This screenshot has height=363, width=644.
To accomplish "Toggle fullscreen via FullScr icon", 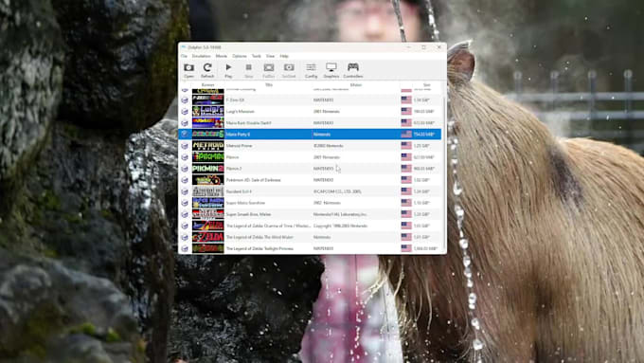I will 269,70.
